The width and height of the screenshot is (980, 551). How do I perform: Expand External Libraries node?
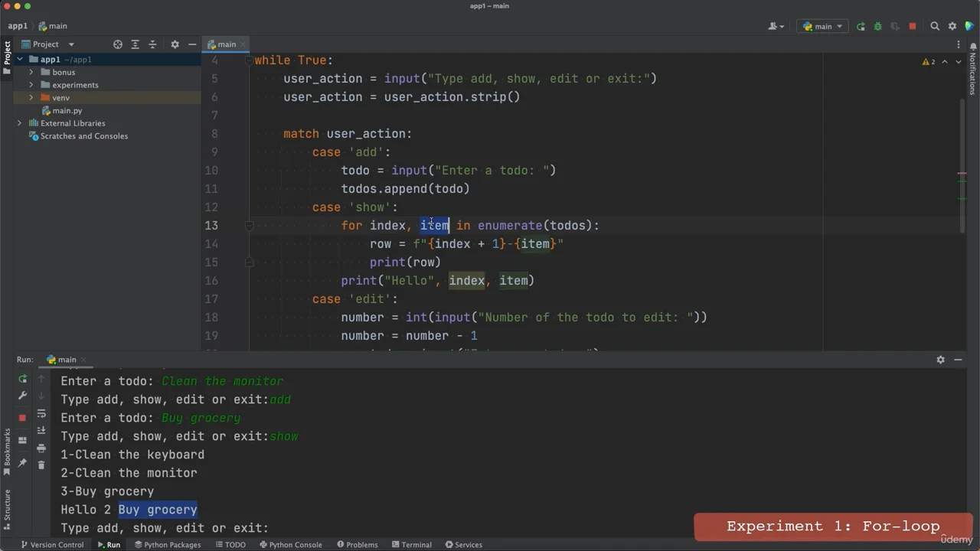click(20, 123)
